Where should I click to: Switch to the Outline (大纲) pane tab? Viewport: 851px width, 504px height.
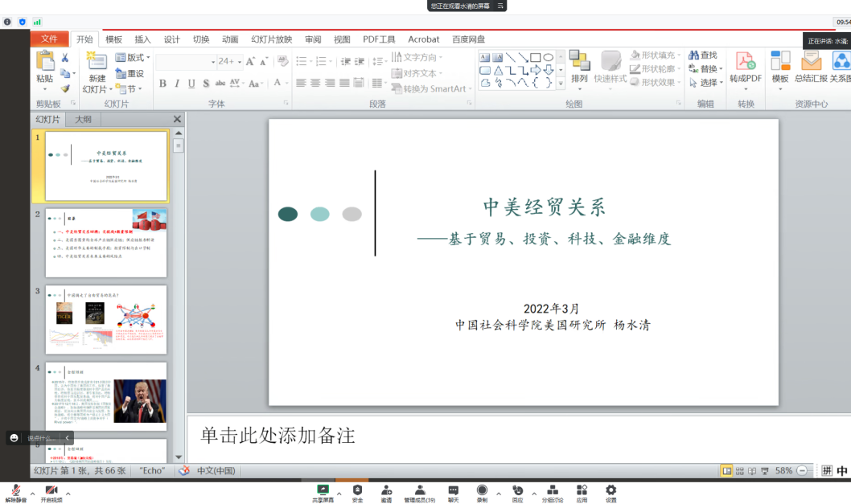coord(83,119)
